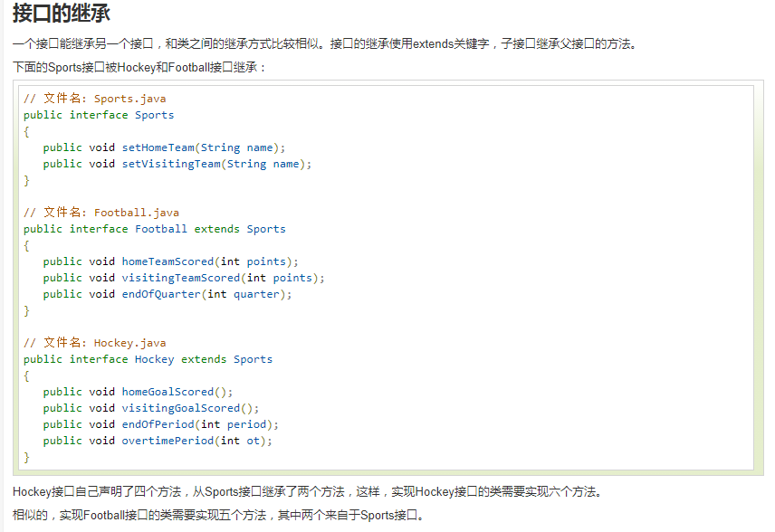This screenshot has height=532, width=775.
Task: Click the comment line // 文件名: Hockey.java
Action: click(95, 343)
